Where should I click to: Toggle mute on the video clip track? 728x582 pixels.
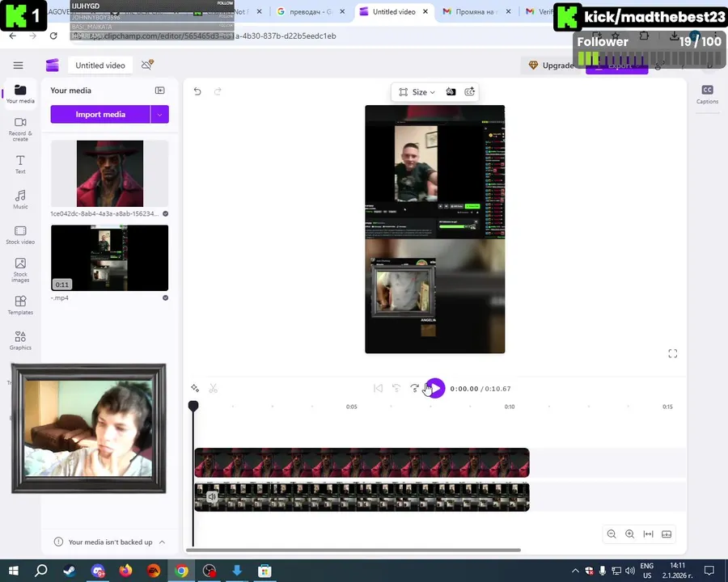(x=212, y=496)
